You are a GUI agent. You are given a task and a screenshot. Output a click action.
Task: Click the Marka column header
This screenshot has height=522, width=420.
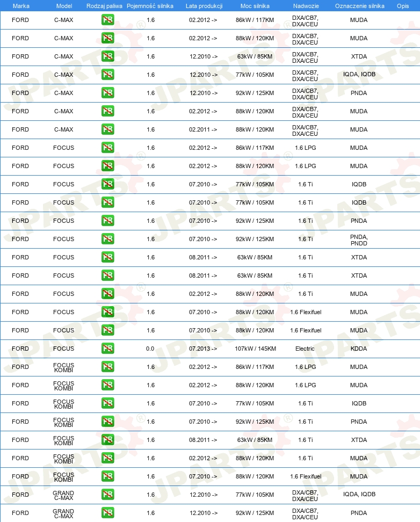point(20,6)
